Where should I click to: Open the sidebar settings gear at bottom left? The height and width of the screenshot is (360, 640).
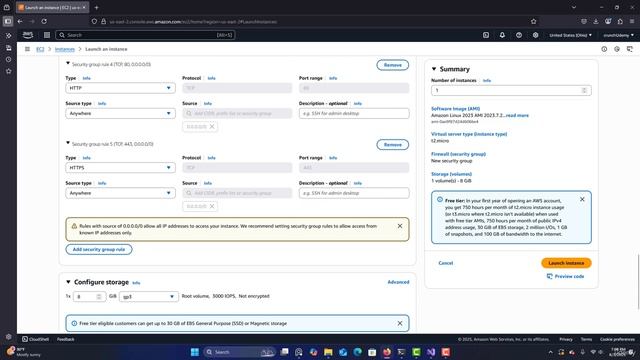[x=9, y=337]
